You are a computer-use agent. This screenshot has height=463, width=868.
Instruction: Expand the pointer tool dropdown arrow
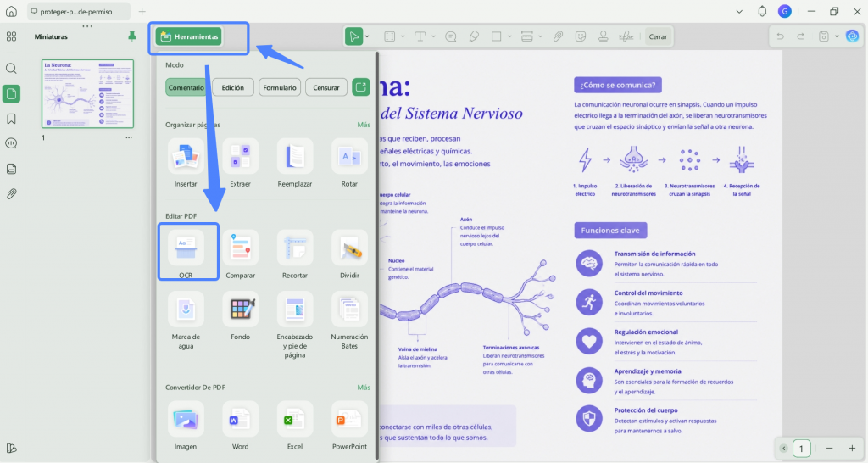(367, 36)
